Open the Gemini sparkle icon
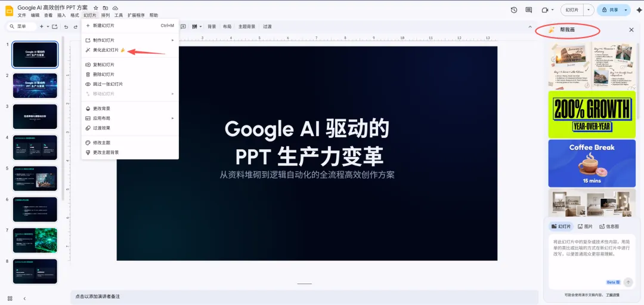This screenshot has width=644, height=305. coord(639,10)
